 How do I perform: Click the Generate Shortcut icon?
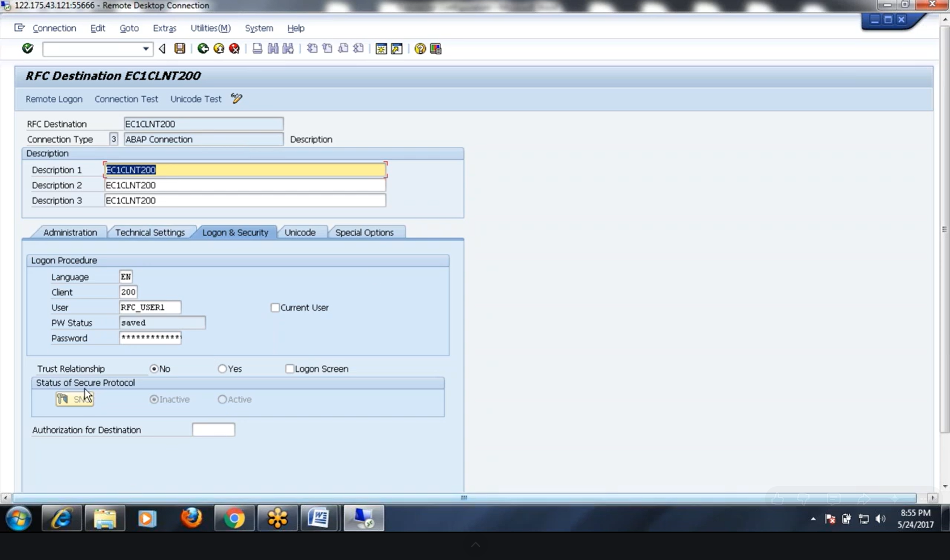[397, 49]
